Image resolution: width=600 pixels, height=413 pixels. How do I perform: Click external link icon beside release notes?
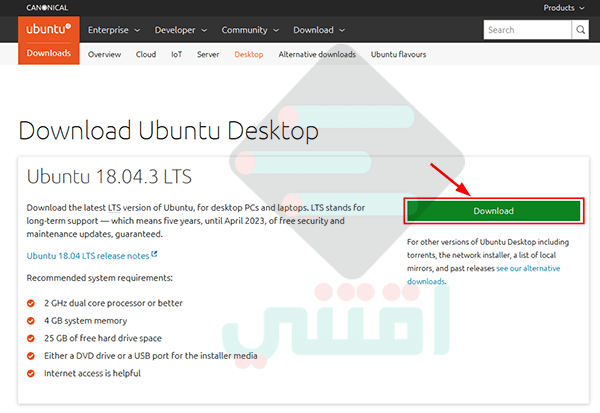pos(154,254)
